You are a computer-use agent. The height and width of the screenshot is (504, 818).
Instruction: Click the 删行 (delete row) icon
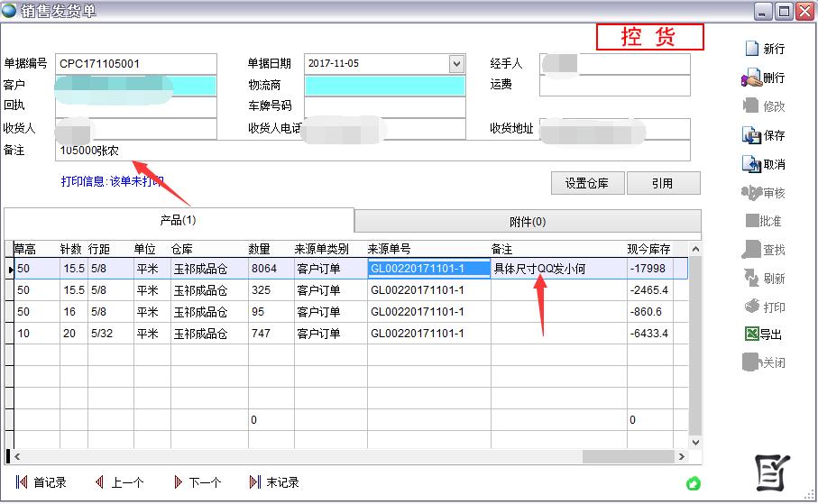pyautogui.click(x=751, y=78)
